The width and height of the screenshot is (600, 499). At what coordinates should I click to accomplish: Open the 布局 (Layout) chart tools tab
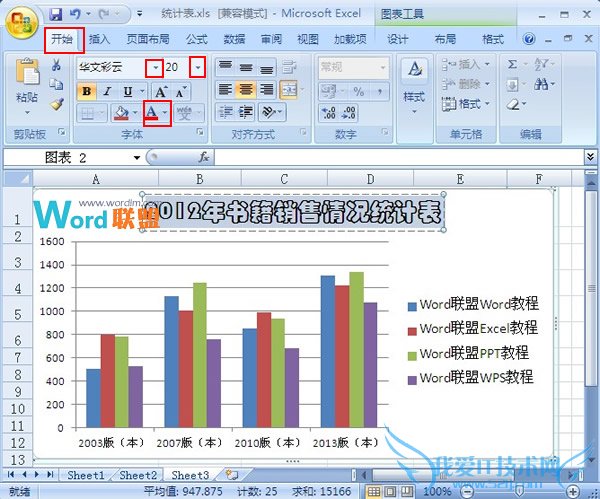(445, 39)
